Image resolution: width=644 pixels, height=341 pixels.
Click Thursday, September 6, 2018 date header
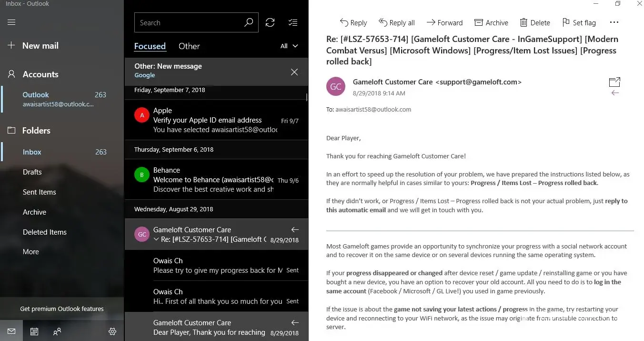click(x=174, y=149)
